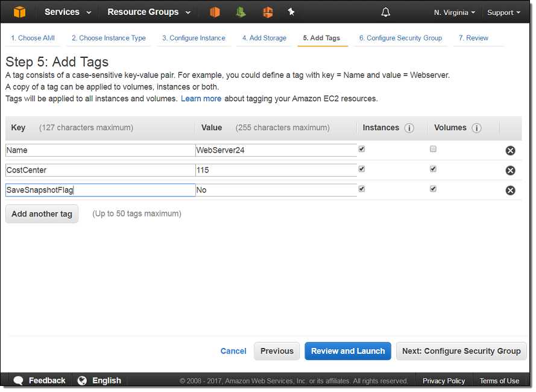Click the pushpin icon in the top bar
This screenshot has height=392, width=536.
[x=291, y=12]
